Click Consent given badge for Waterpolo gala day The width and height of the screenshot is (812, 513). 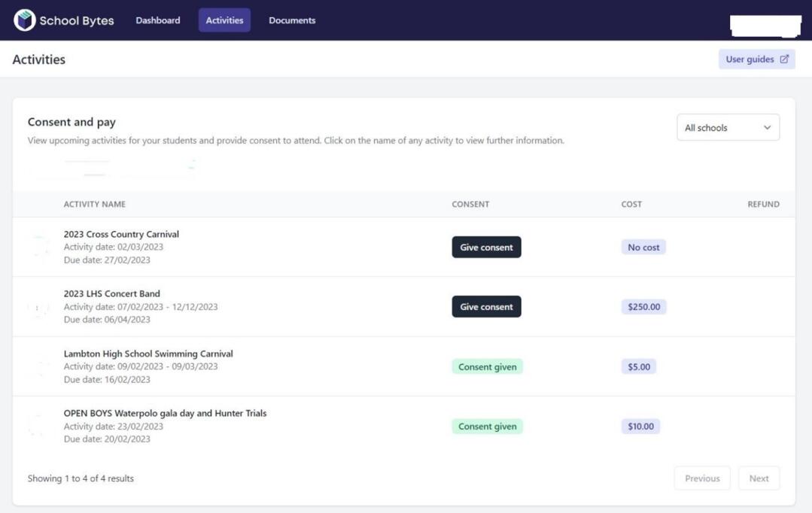[x=487, y=426]
